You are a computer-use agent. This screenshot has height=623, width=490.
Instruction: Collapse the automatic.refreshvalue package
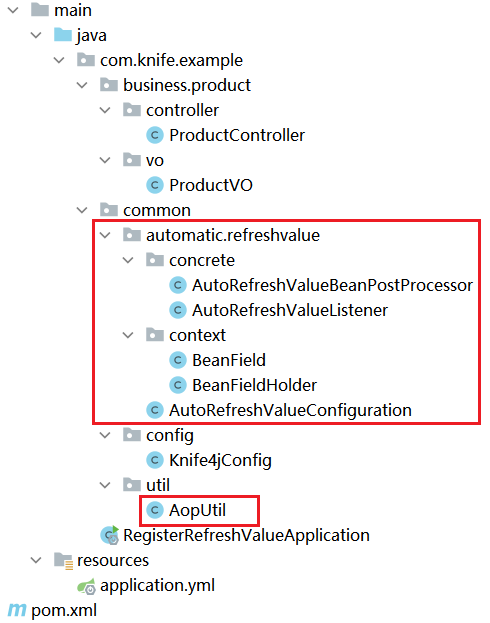(x=105, y=235)
